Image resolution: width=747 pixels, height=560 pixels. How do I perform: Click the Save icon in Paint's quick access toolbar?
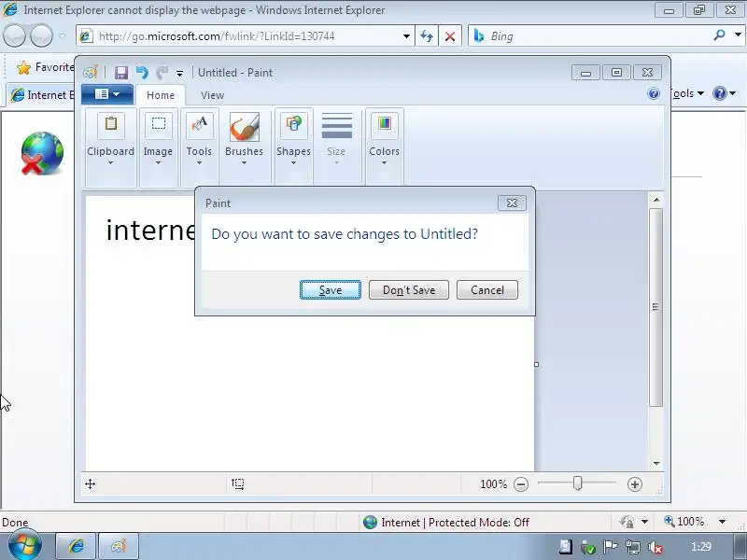coord(121,73)
